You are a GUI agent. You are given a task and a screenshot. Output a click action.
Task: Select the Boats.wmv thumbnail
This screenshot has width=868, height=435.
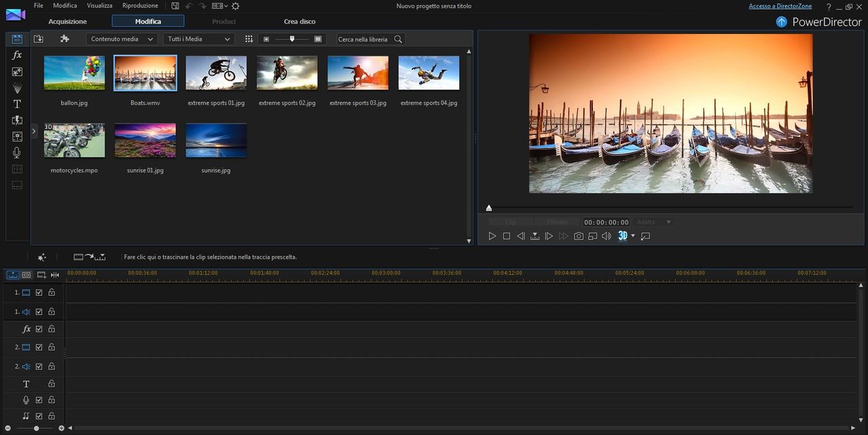pyautogui.click(x=145, y=73)
